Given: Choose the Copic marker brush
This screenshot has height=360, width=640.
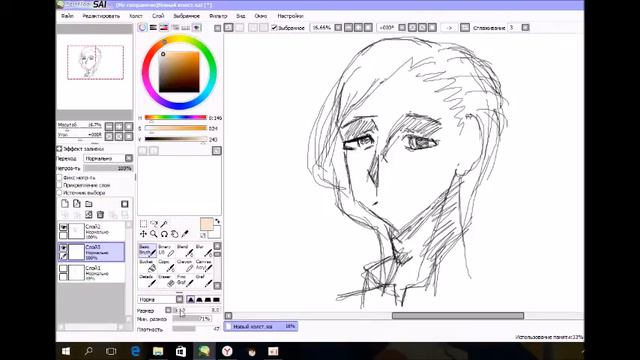Looking at the screenshot, I should pyautogui.click(x=166, y=265).
